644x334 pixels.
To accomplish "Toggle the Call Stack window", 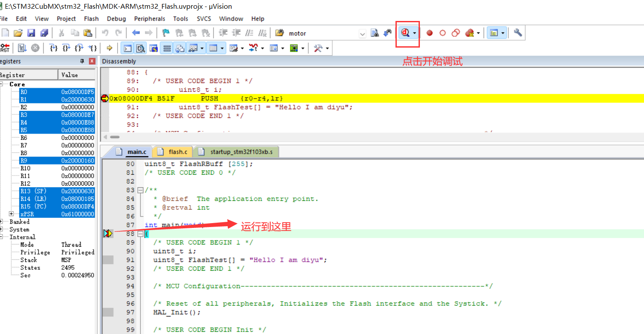I will click(180, 48).
